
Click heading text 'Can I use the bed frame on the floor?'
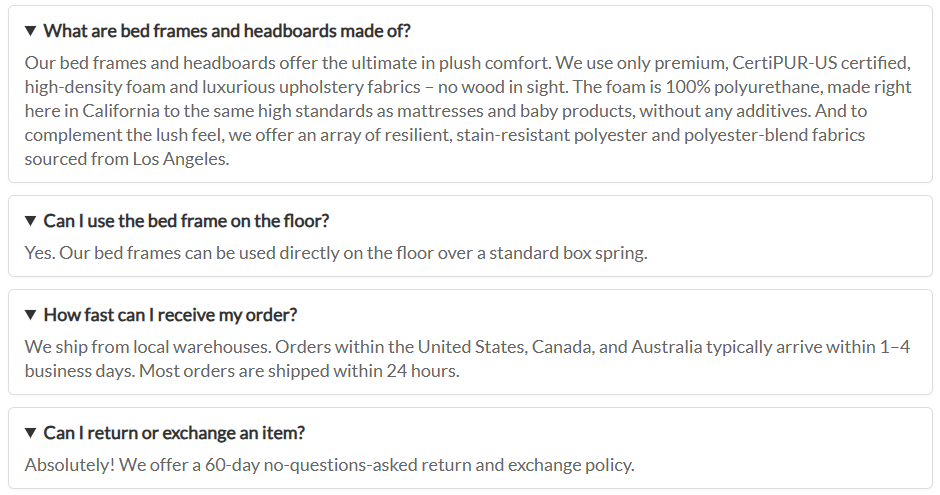(x=186, y=221)
